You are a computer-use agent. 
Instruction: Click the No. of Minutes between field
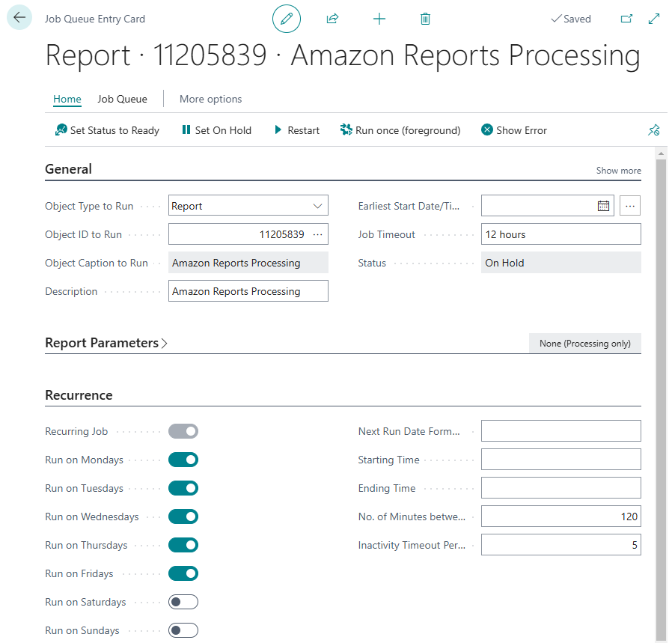[561, 516]
